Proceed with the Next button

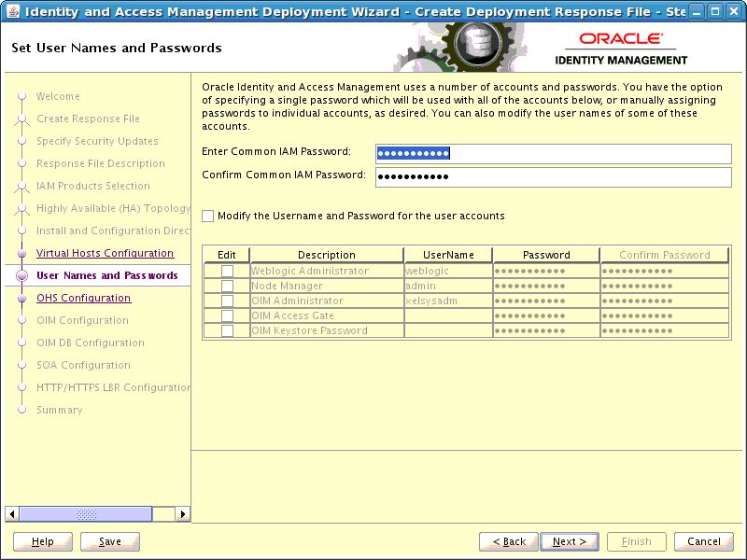(570, 541)
